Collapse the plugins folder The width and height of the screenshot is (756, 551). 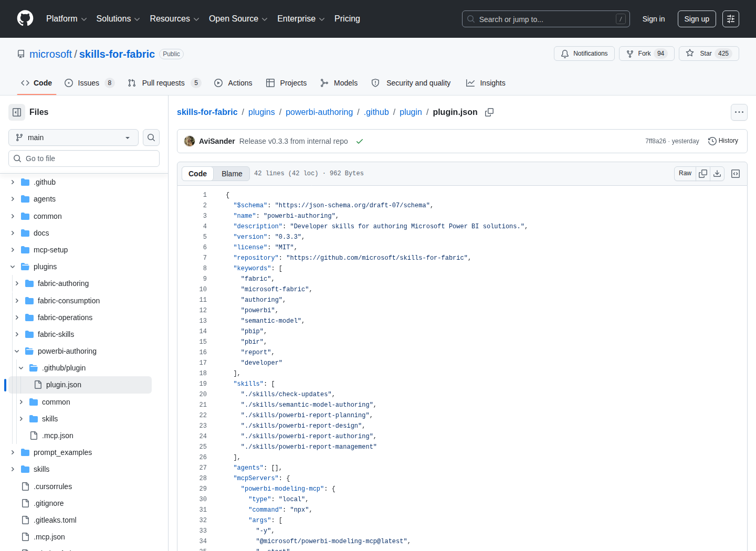(x=13, y=267)
